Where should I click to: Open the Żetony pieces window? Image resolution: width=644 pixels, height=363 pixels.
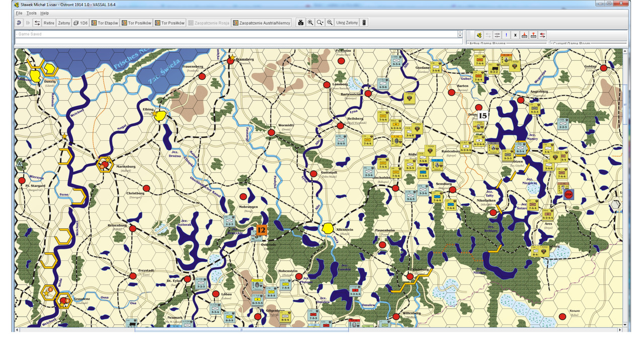(x=64, y=23)
